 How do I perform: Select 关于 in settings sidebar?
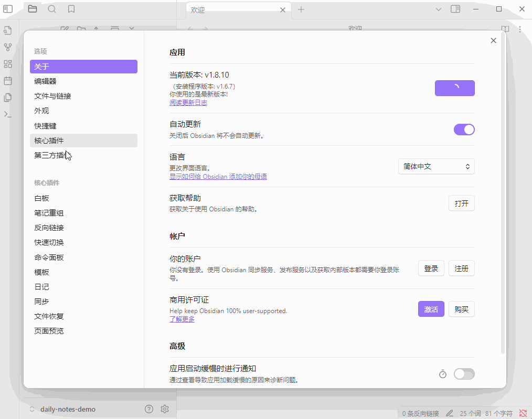tap(83, 67)
